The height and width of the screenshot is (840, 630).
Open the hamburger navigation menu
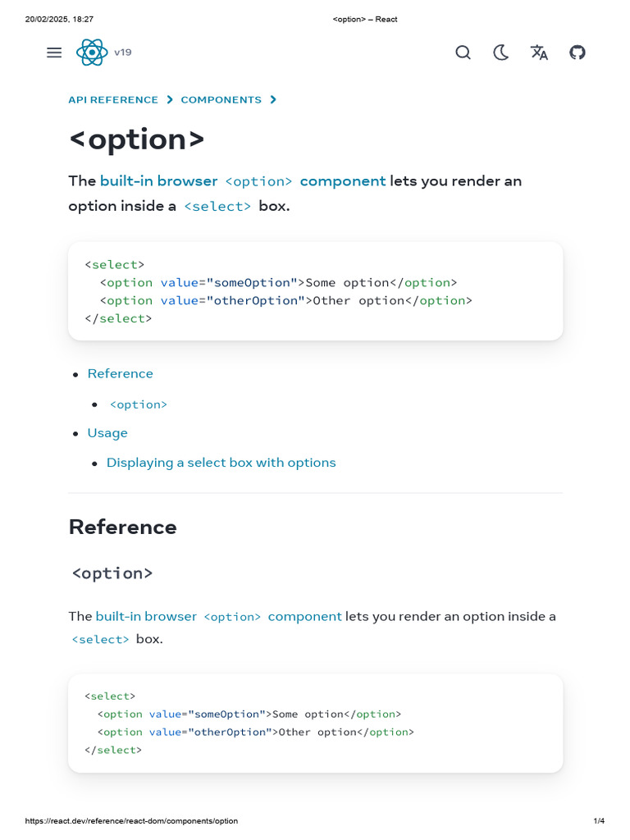tap(54, 52)
